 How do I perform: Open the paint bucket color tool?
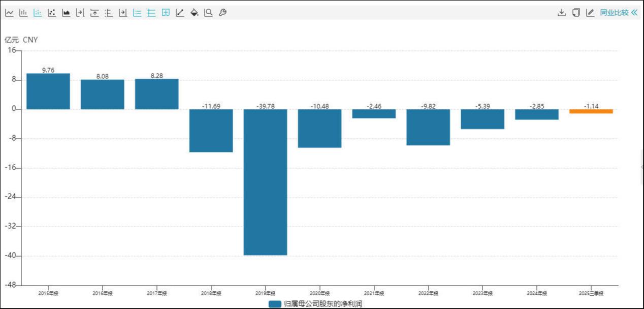point(194,13)
